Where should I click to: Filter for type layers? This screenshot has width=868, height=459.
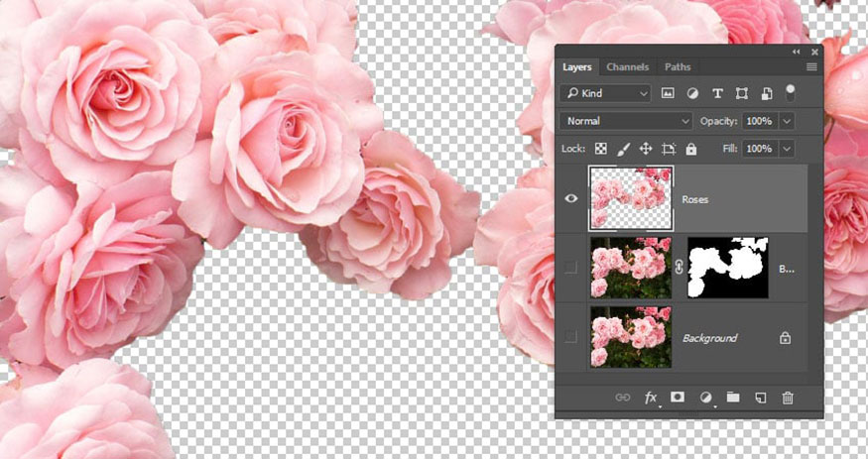coord(717,93)
